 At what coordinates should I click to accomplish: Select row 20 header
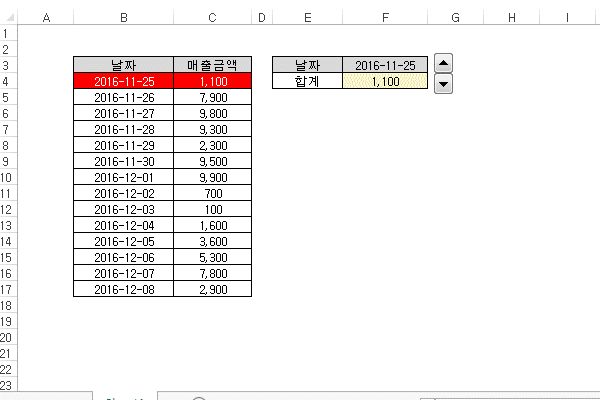click(x=8, y=337)
